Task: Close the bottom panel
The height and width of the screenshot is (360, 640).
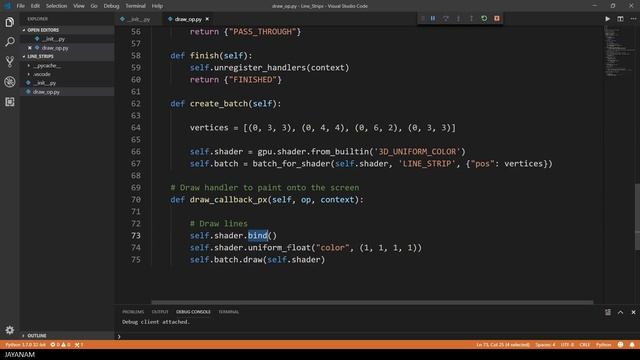Action: point(633,312)
